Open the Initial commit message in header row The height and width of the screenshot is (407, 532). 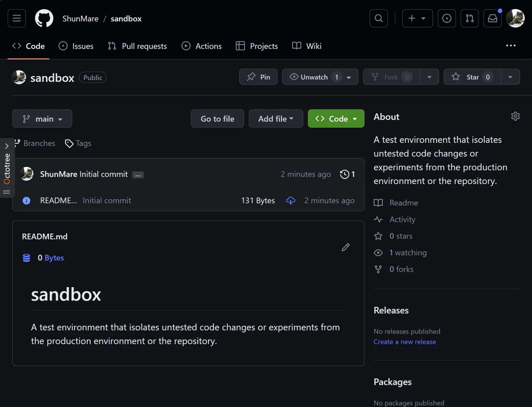click(104, 174)
